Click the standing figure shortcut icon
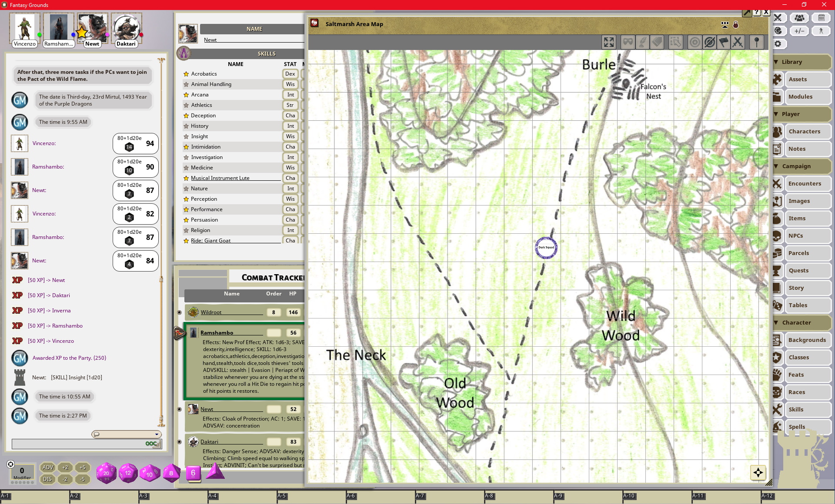835x504 pixels. tap(821, 31)
